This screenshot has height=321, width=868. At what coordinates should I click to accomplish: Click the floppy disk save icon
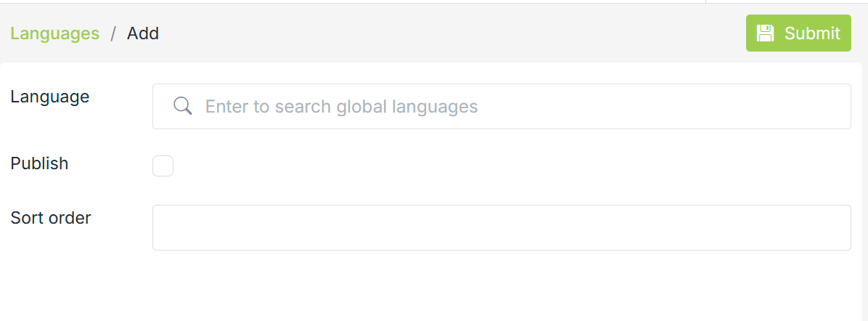[x=765, y=33]
